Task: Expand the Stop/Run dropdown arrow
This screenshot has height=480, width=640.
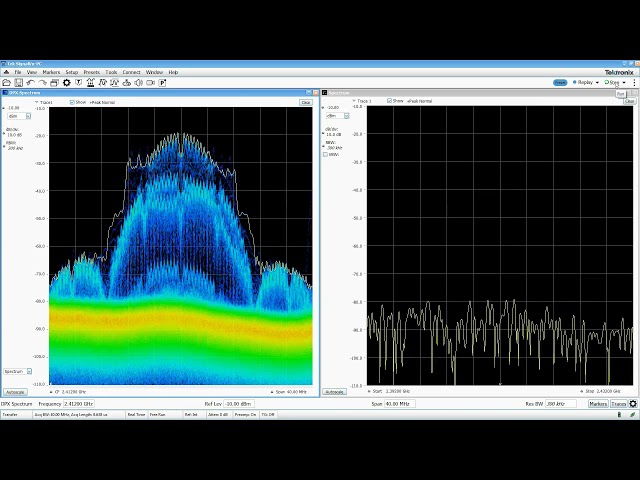Action: (x=624, y=82)
